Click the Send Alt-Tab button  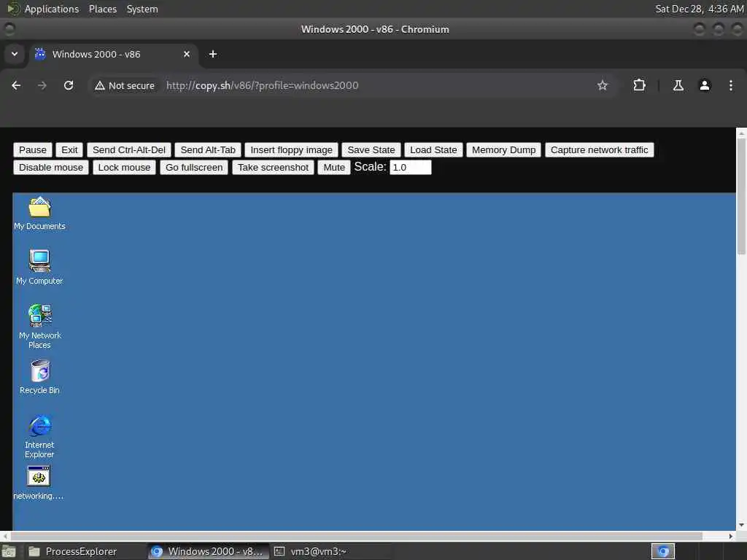click(x=208, y=150)
